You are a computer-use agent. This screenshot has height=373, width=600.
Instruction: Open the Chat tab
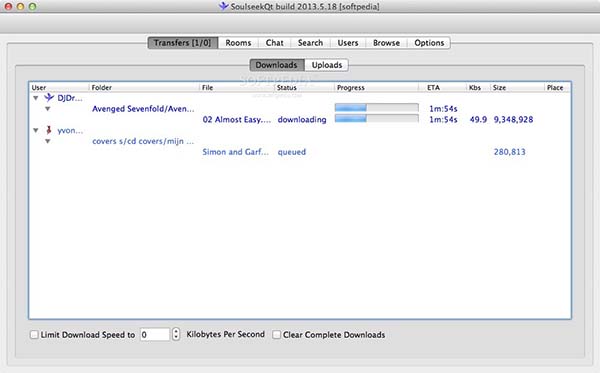pyautogui.click(x=274, y=43)
